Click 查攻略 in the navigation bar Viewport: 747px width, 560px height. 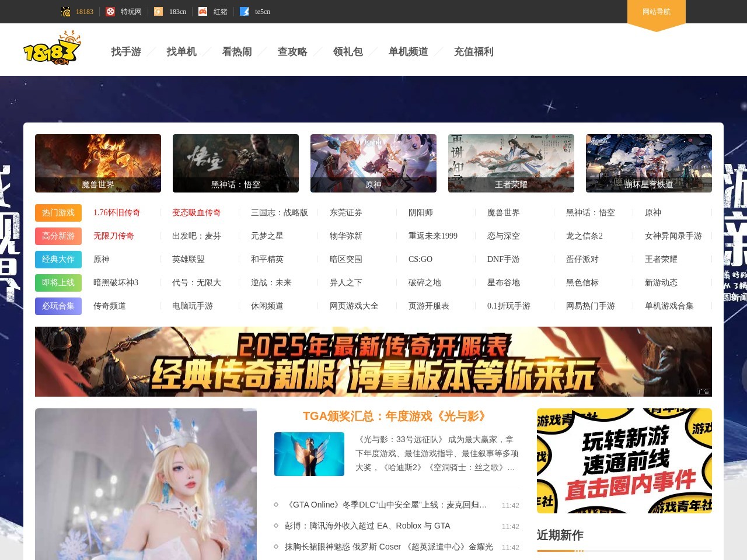292,51
